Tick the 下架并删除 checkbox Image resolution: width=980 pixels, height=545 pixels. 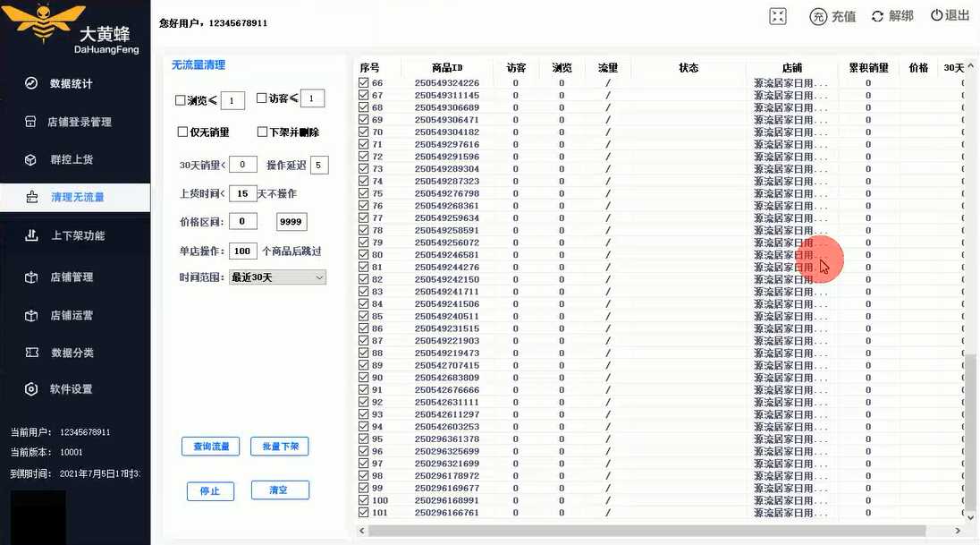(262, 132)
